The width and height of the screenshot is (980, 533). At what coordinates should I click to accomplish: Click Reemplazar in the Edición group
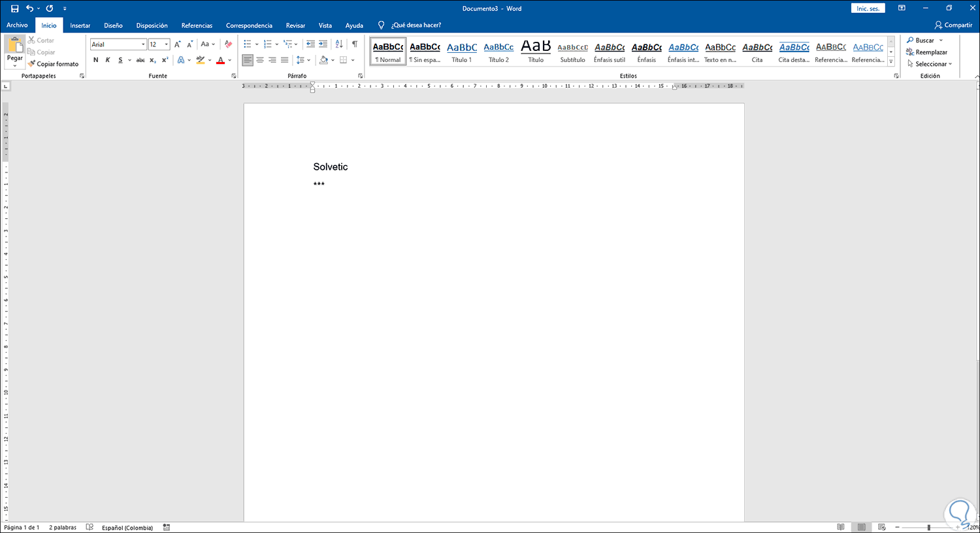(x=926, y=52)
